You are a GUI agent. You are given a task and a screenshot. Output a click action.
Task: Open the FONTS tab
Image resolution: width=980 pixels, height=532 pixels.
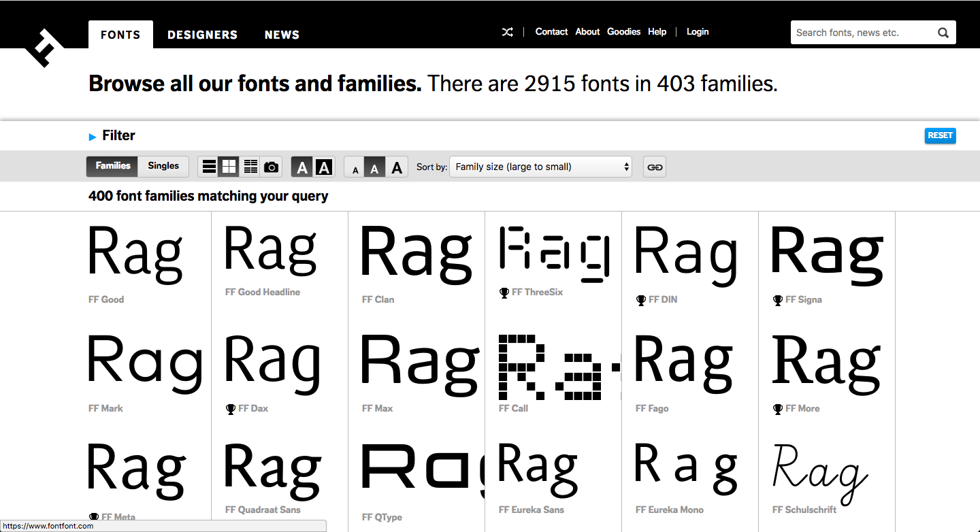(x=120, y=35)
